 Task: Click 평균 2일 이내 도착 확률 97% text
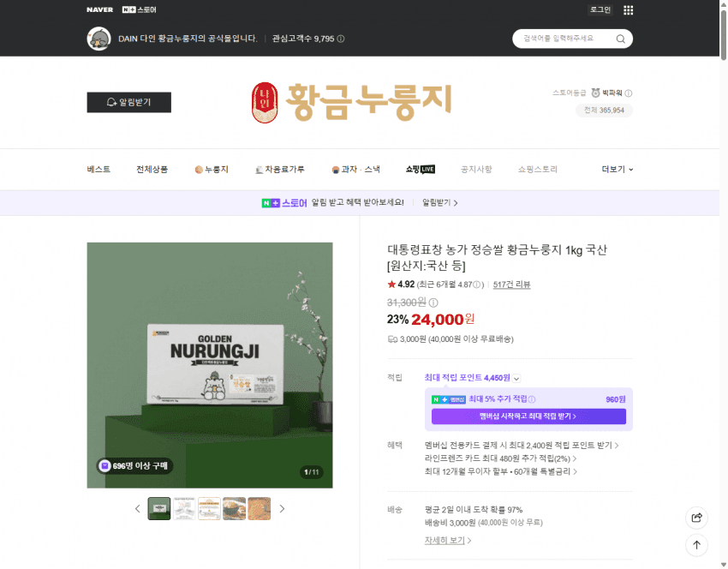click(x=474, y=510)
